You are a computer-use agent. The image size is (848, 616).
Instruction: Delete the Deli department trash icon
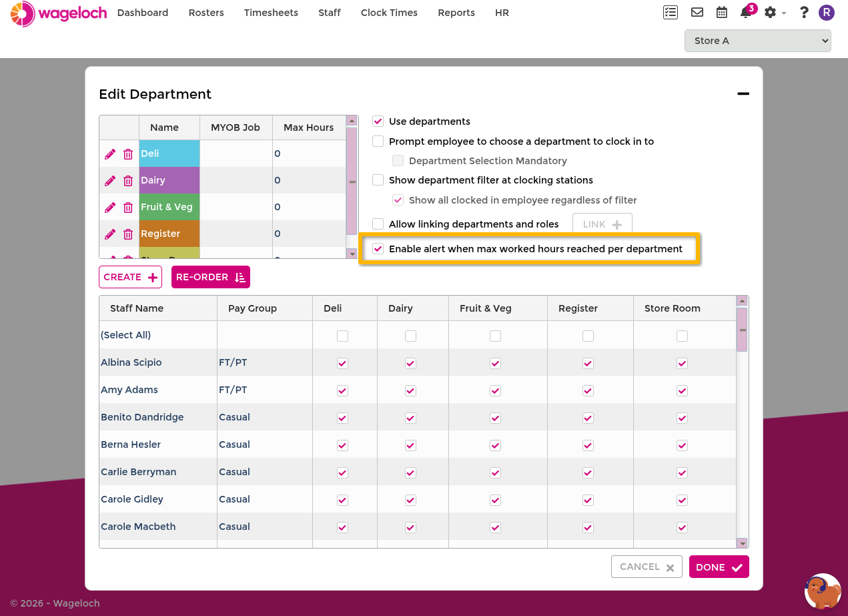[x=128, y=154]
